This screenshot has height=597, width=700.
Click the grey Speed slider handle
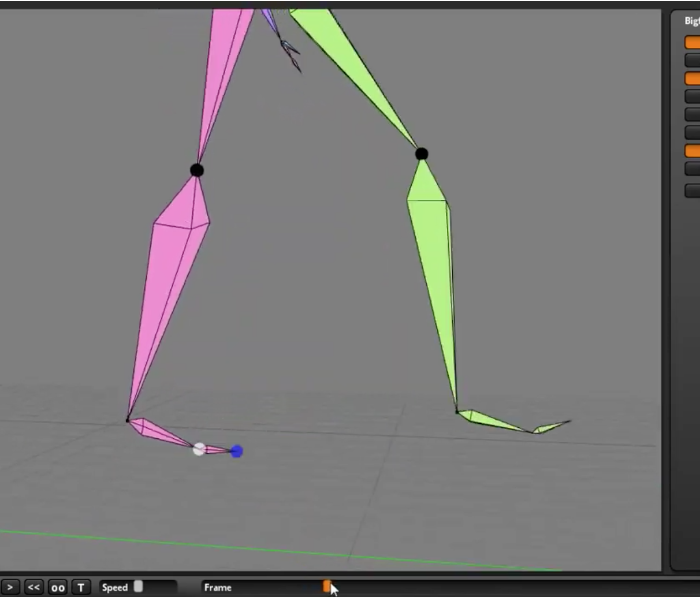(138, 586)
